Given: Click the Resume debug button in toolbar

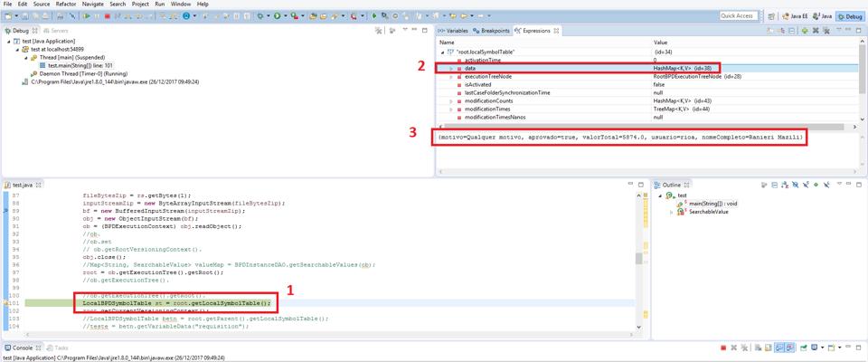Looking at the screenshot, I should click(x=87, y=16).
